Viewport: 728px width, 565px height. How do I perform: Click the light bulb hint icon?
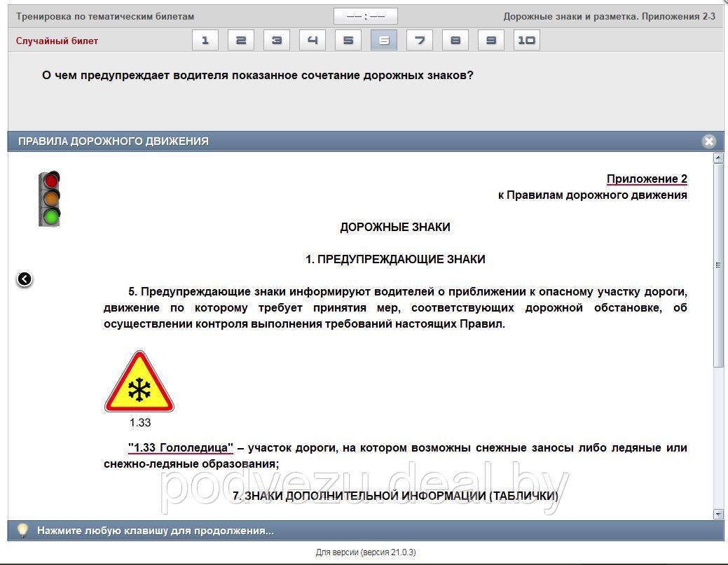tap(22, 530)
